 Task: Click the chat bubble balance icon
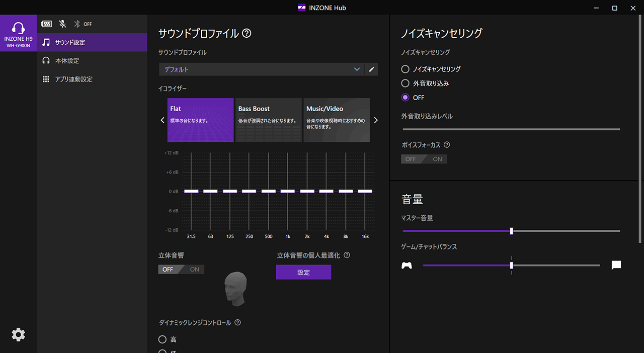click(x=616, y=266)
